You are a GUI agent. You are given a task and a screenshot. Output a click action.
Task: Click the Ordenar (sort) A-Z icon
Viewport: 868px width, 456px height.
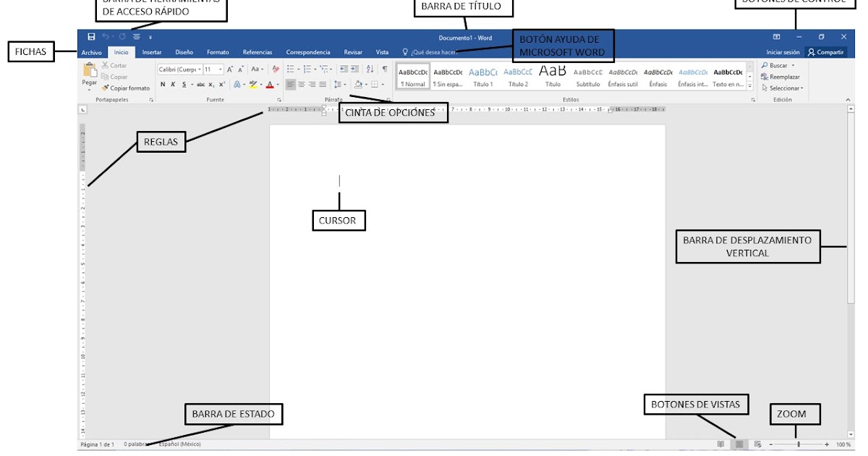pos(370,68)
